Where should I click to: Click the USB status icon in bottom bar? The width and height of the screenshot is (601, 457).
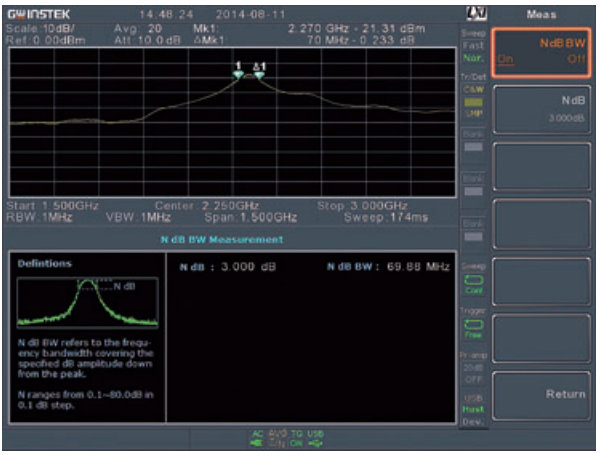tap(315, 439)
